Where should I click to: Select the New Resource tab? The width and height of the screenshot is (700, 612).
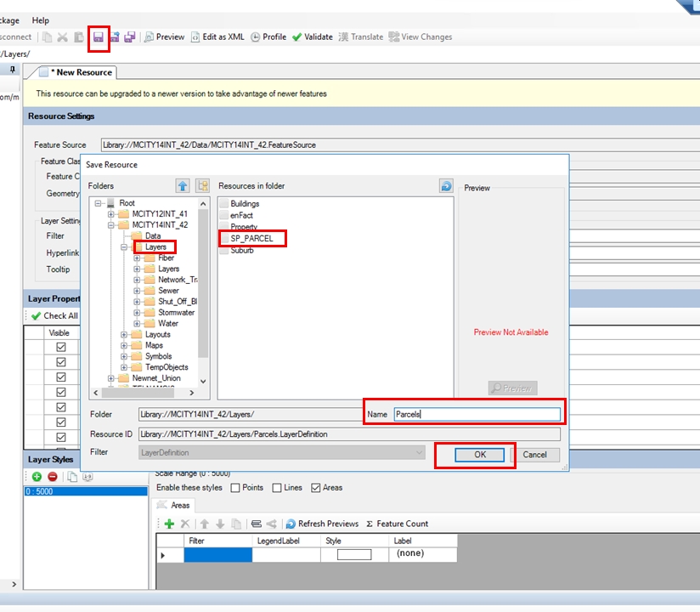(76, 72)
